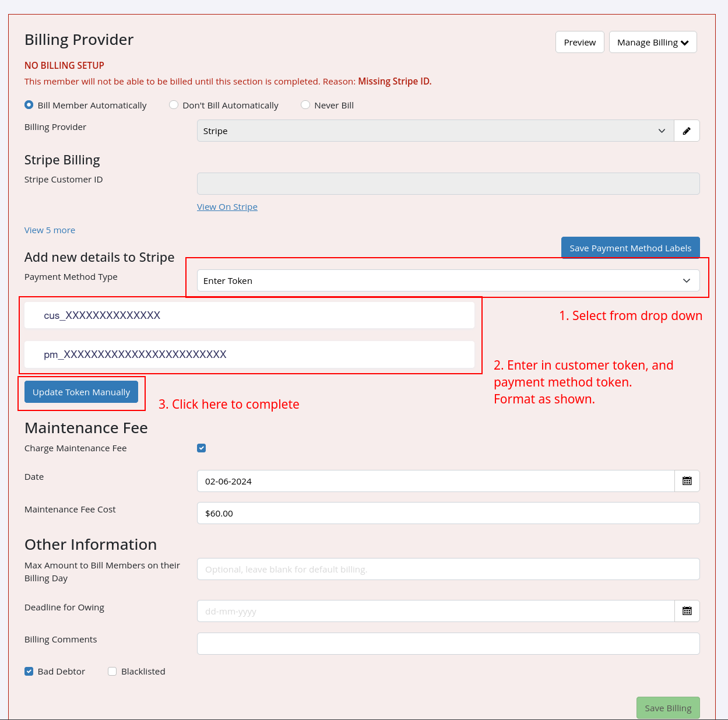Uncheck the Charge Maintenance Fee checkbox
The height and width of the screenshot is (720, 728).
tap(201, 448)
